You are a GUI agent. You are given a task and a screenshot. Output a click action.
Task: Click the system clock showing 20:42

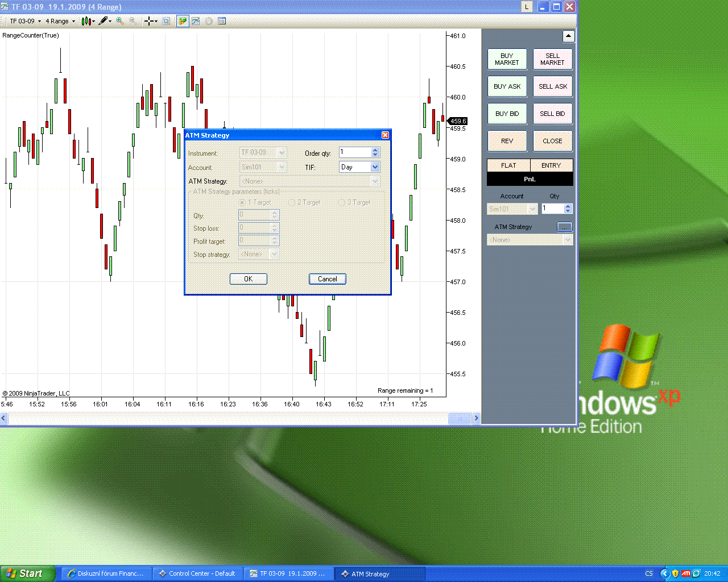pos(712,573)
